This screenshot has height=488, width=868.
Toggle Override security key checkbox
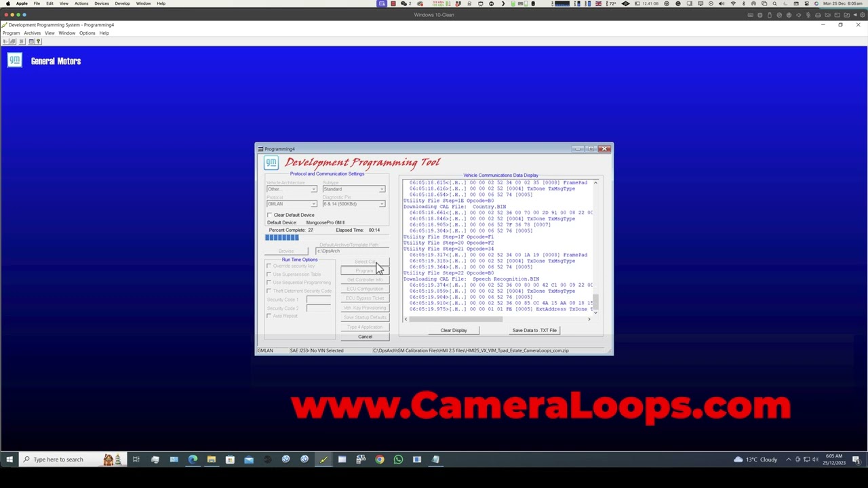pos(269,266)
